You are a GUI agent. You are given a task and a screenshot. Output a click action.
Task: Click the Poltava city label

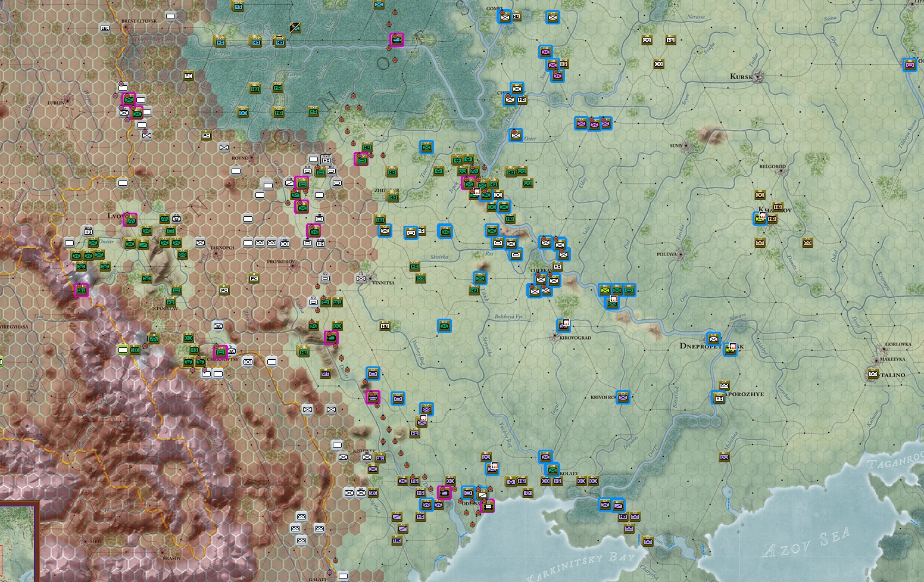click(666, 254)
